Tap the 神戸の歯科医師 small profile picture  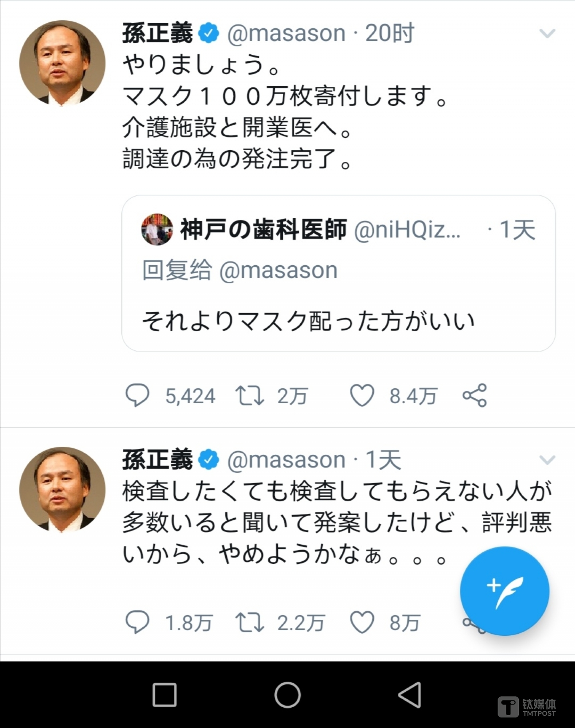click(157, 229)
